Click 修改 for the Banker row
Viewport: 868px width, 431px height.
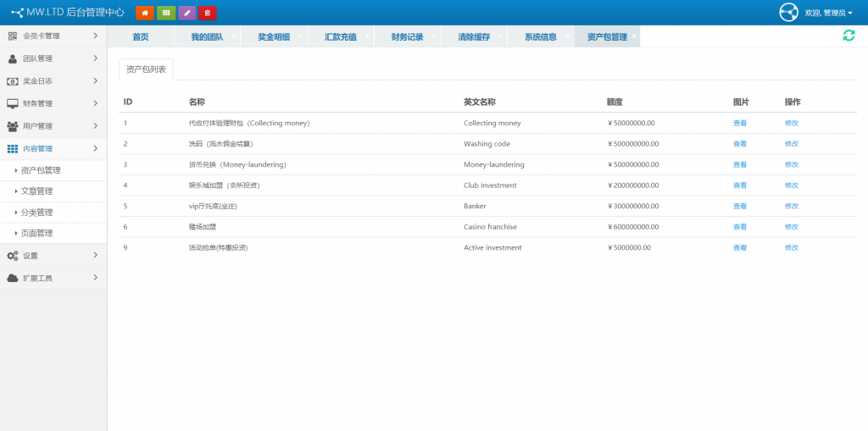(x=792, y=207)
